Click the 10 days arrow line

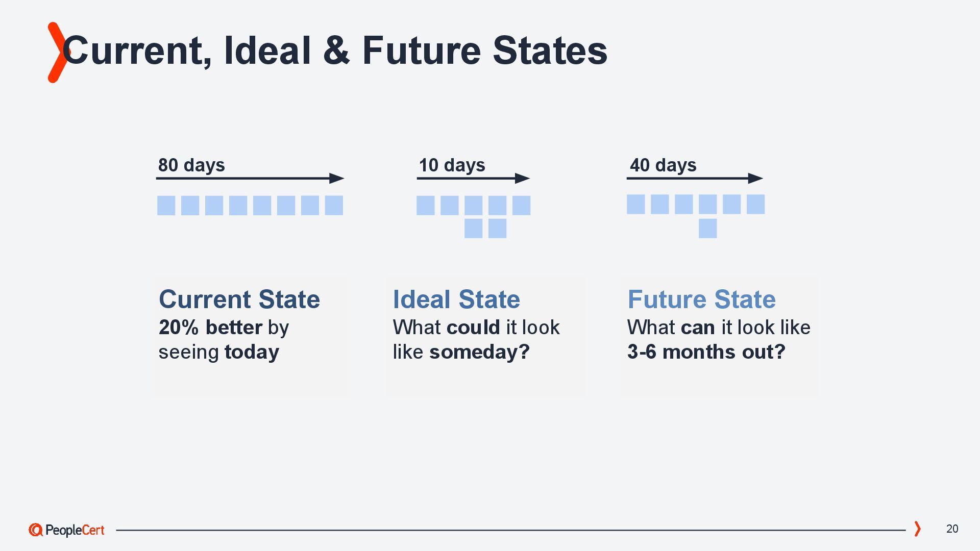coord(467,178)
